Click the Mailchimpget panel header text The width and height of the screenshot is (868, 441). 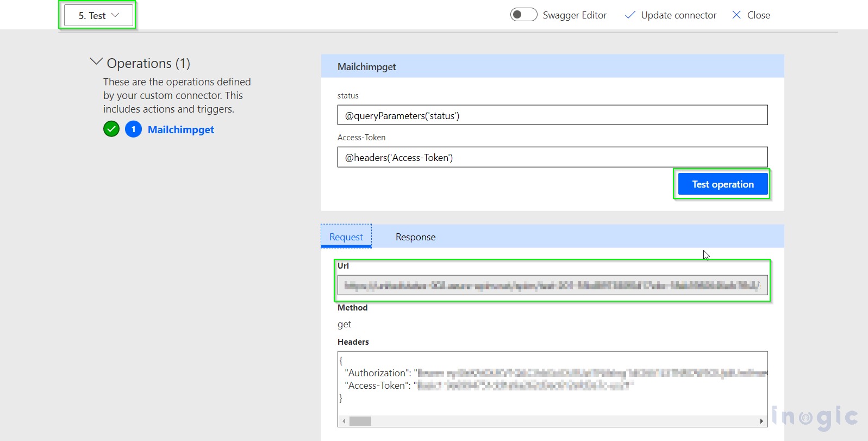(x=367, y=67)
